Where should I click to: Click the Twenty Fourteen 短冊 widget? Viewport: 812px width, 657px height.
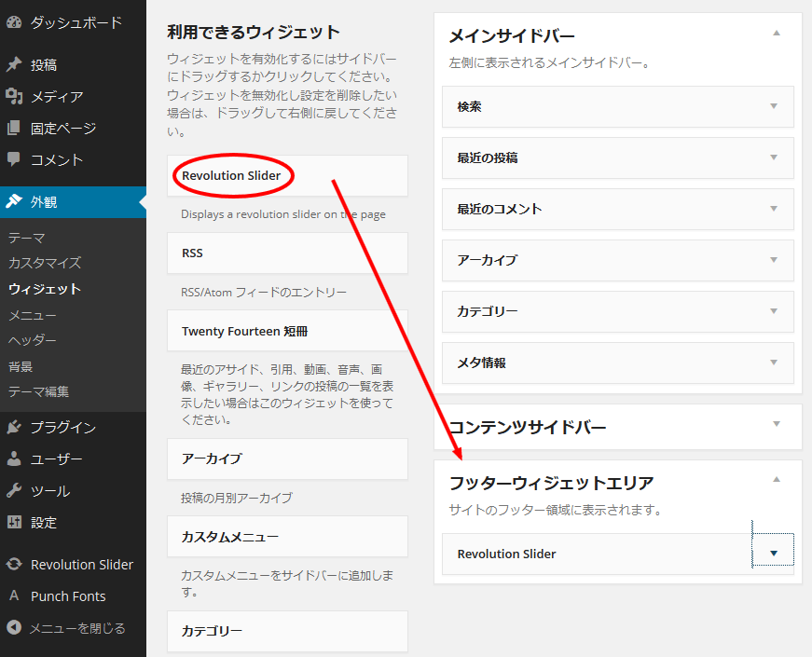(287, 331)
